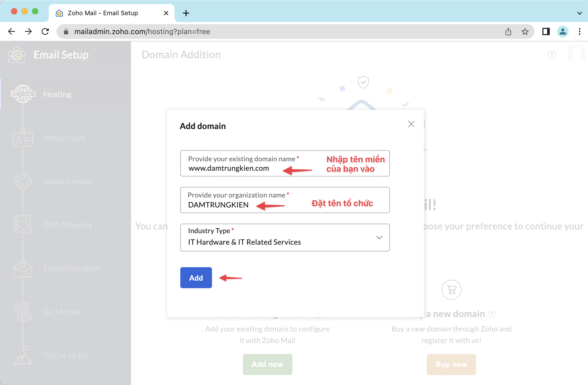Click the DNS Mapping server icon
Image resolution: width=588 pixels, height=385 pixels.
(23, 224)
